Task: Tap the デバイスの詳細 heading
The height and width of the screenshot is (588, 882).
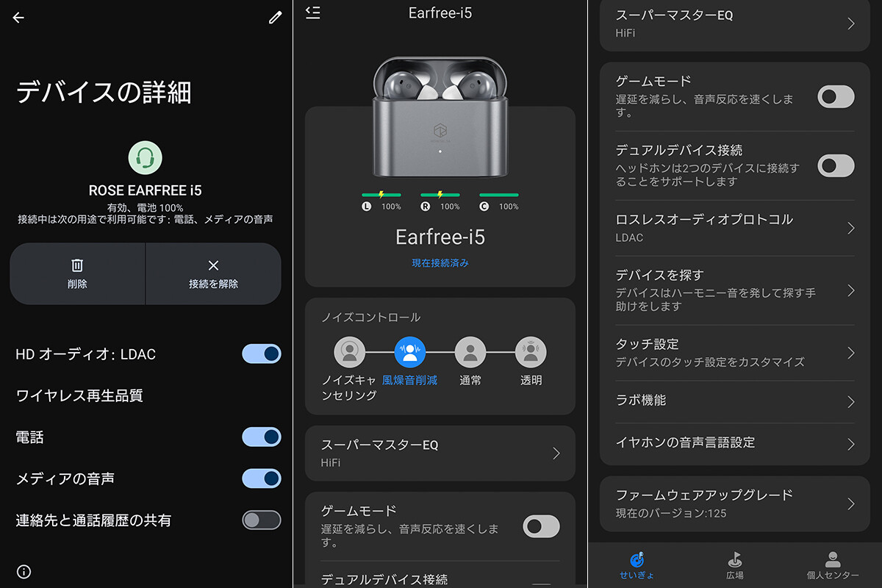Action: click(x=104, y=93)
